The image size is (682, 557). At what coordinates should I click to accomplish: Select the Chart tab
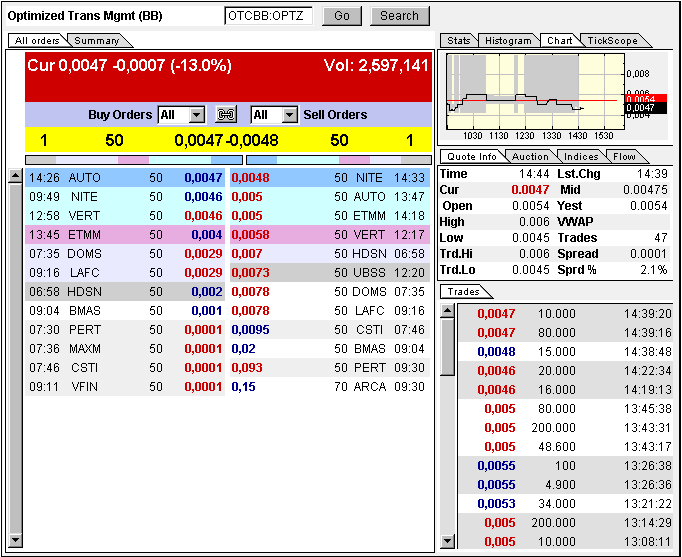(559, 40)
